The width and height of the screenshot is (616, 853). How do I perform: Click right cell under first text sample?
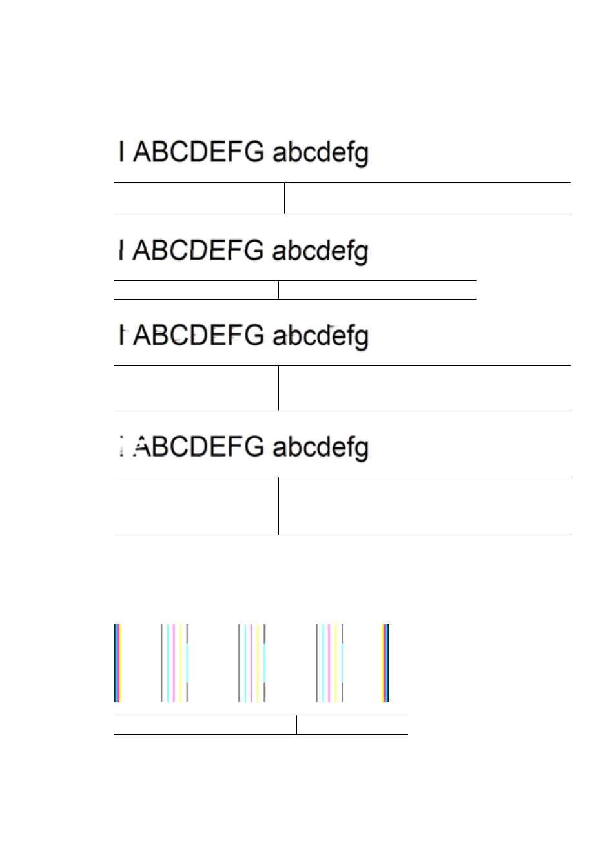(x=427, y=198)
